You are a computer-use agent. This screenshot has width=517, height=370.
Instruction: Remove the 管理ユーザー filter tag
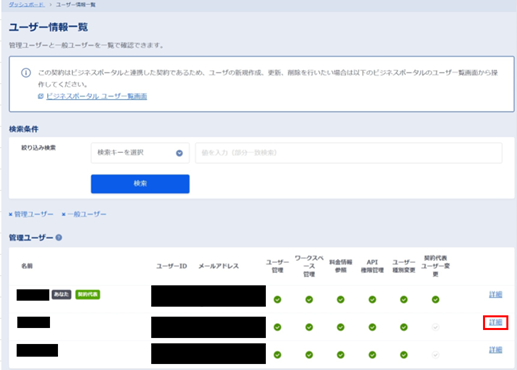pos(11,214)
